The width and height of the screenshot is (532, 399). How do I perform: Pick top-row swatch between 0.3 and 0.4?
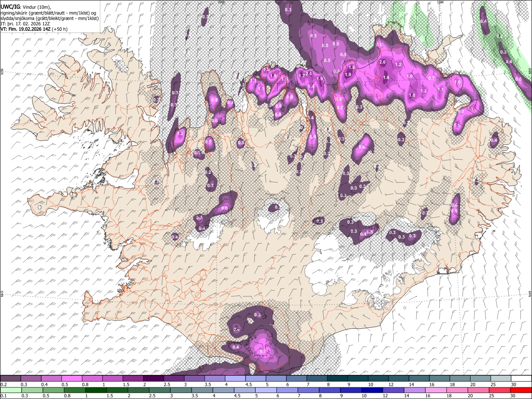pos(31,379)
